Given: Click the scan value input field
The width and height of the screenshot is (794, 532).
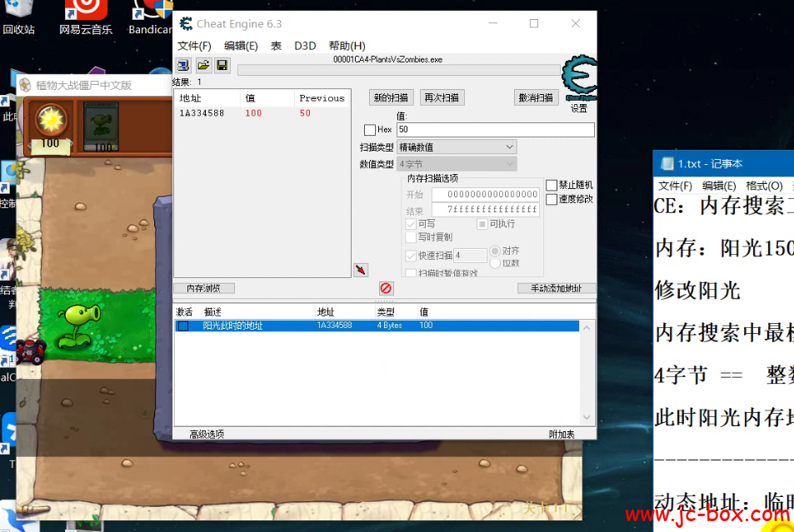Looking at the screenshot, I should (x=495, y=130).
